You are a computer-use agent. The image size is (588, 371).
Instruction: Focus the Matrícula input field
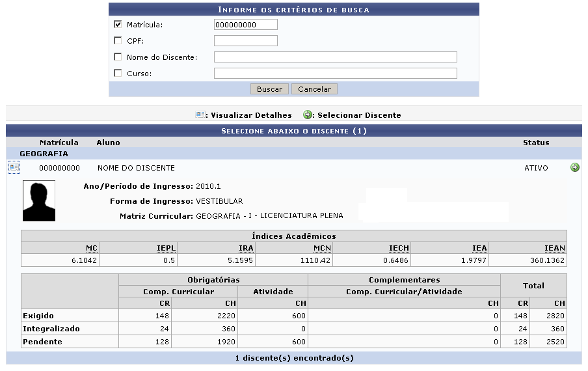pyautogui.click(x=246, y=24)
